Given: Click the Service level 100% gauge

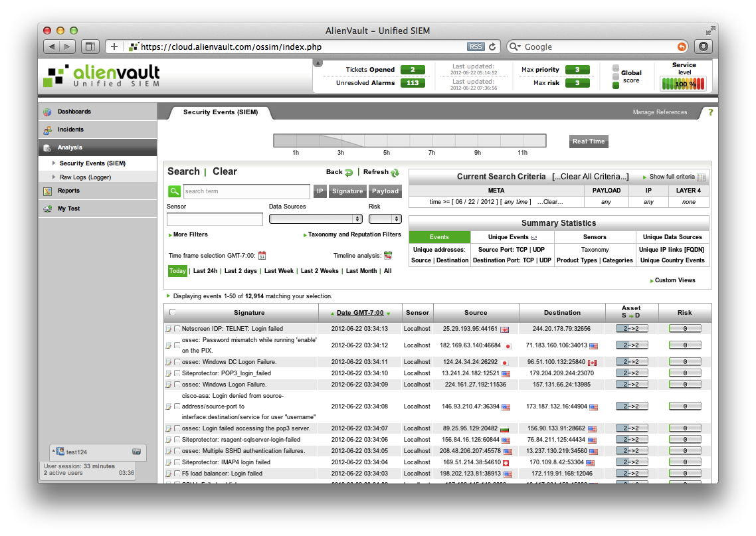Looking at the screenshot, I should click(x=683, y=84).
